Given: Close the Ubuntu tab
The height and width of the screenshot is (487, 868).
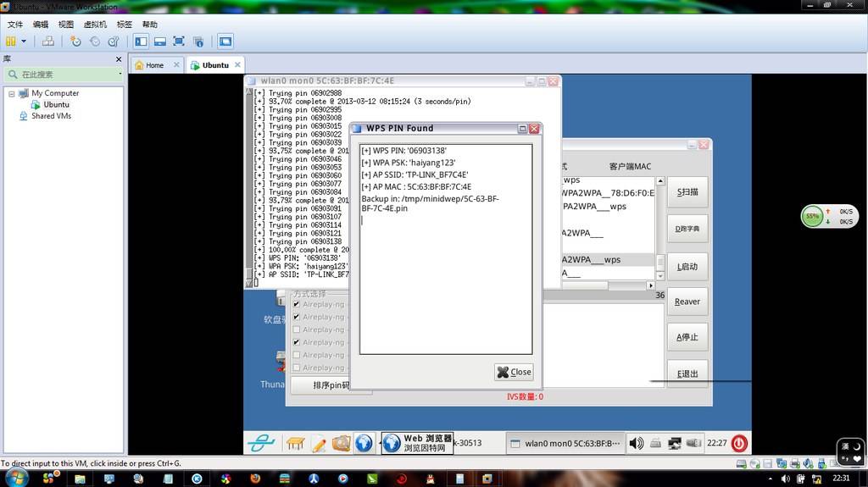Looking at the screenshot, I should tap(237, 64).
